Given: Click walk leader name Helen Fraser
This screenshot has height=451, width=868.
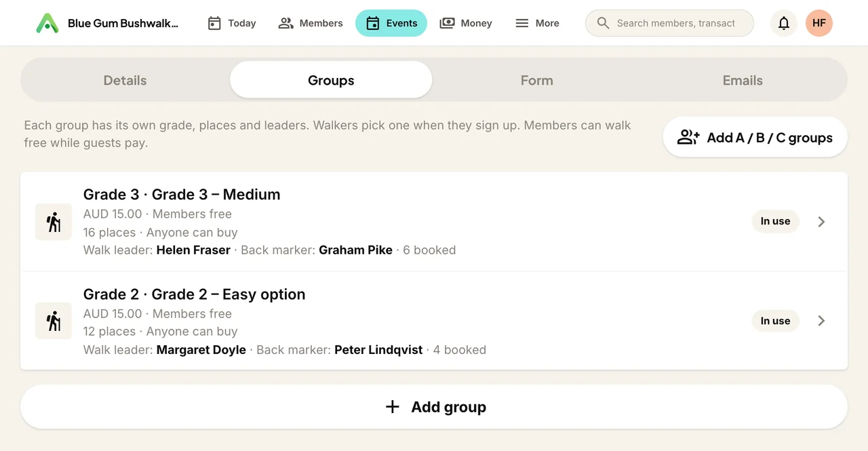Looking at the screenshot, I should (x=193, y=250).
